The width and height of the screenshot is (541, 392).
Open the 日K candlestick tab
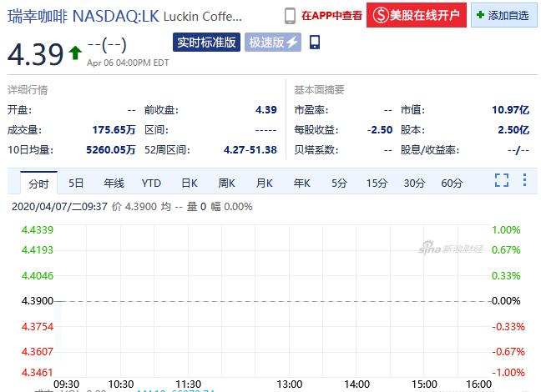[190, 183]
